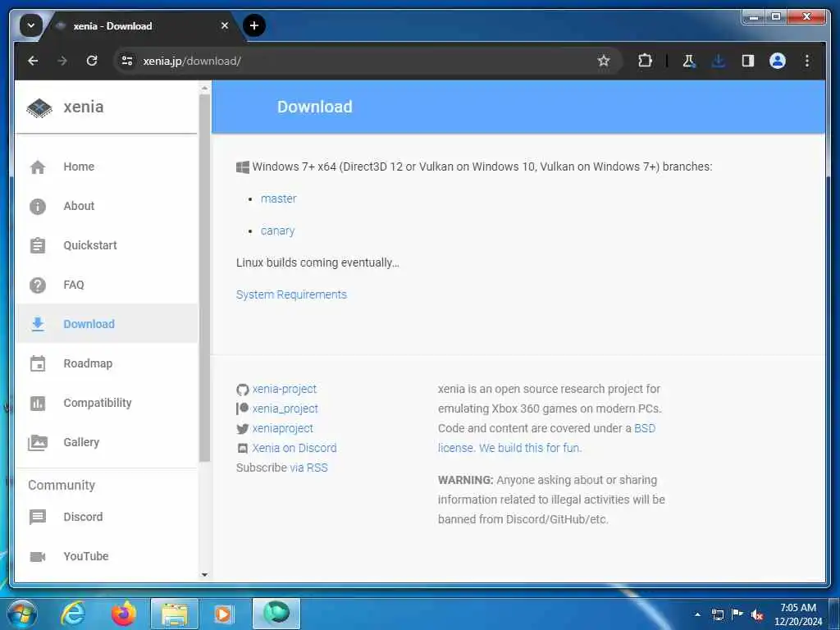Click the canary branch link
This screenshot has width=840, height=630.
tap(277, 231)
